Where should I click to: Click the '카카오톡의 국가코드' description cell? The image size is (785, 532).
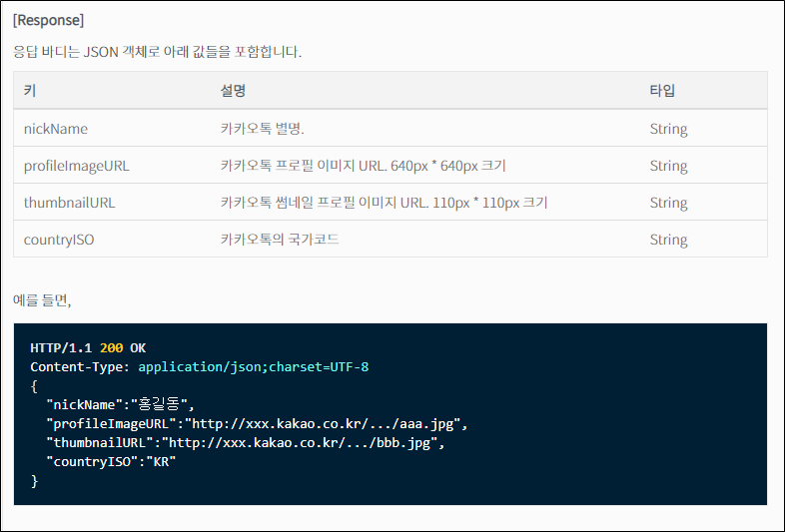(280, 240)
